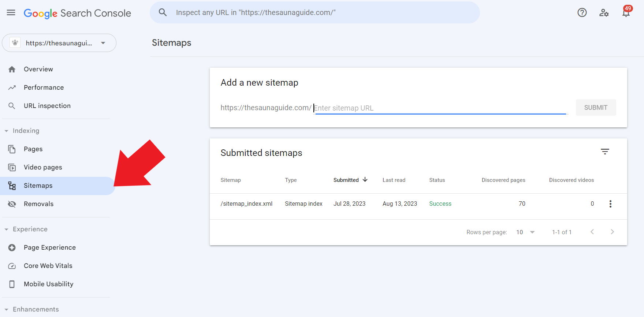Open the filter icon in Submitted sitemaps
The height and width of the screenshot is (317, 644).
click(x=605, y=152)
